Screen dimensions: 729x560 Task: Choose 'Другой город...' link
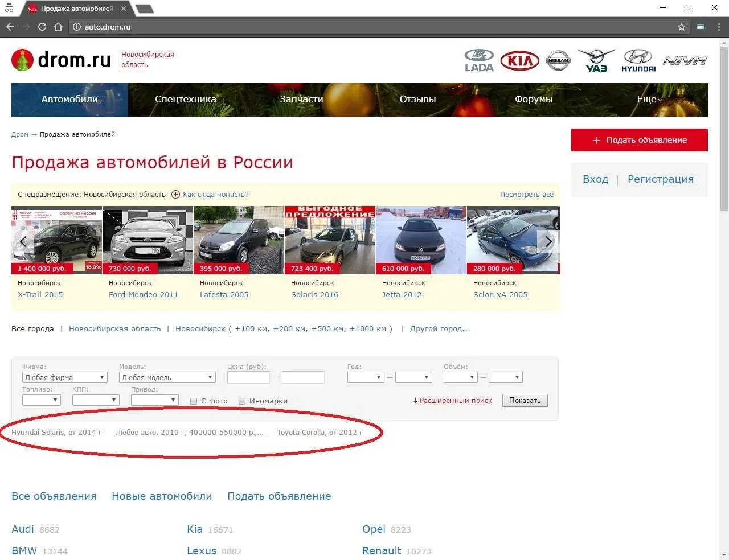point(440,329)
